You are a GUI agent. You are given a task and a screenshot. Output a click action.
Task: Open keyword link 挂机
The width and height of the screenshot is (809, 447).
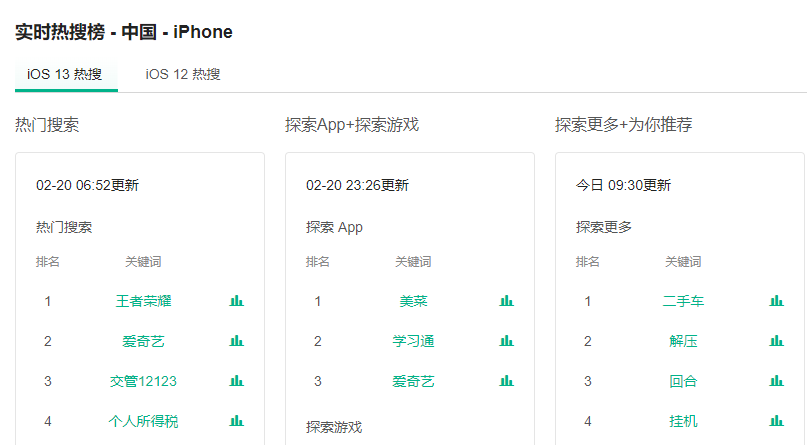[x=683, y=422]
